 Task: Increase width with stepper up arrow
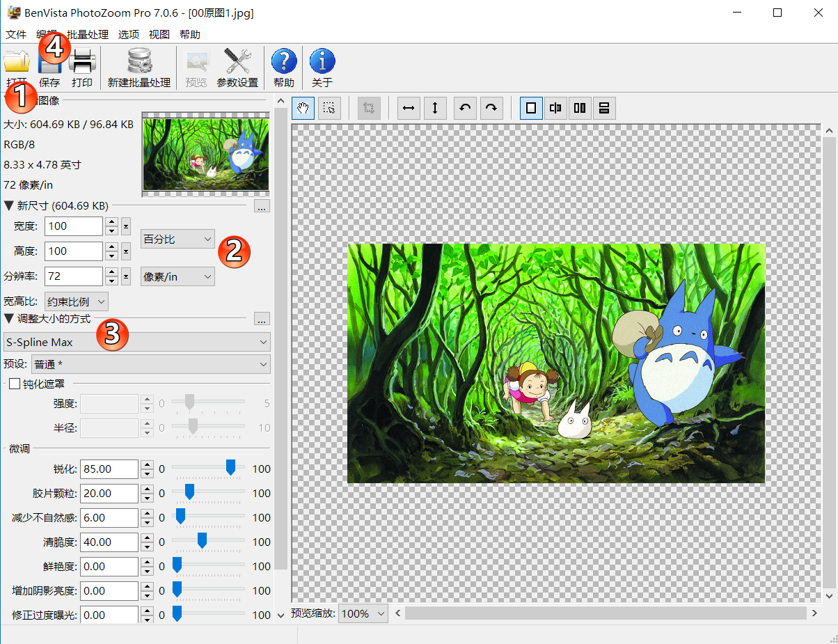tap(111, 221)
